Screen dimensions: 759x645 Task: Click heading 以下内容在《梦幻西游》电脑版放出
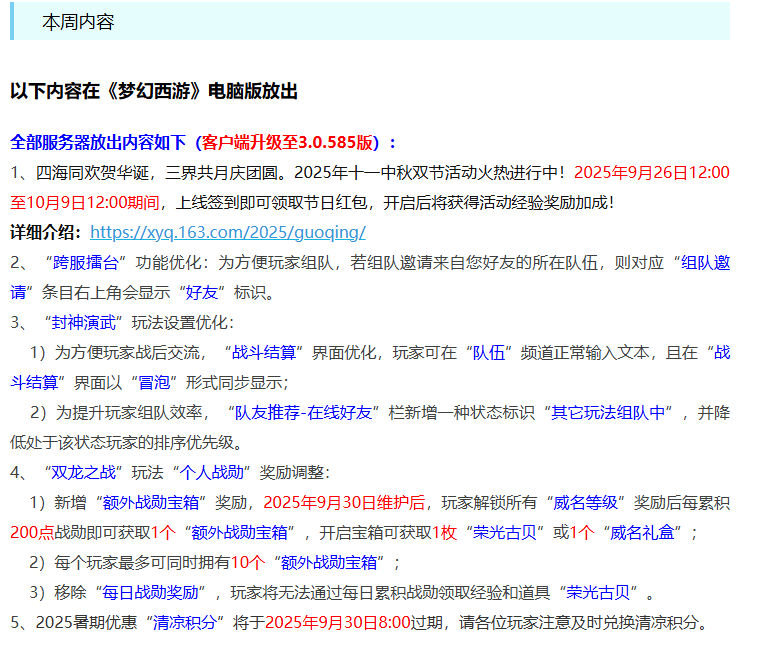point(154,91)
